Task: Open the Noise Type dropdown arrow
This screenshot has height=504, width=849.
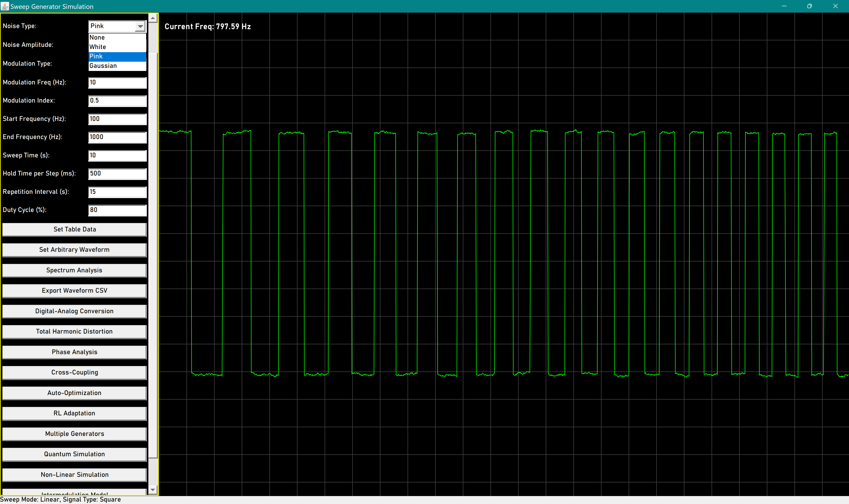Action: point(140,26)
